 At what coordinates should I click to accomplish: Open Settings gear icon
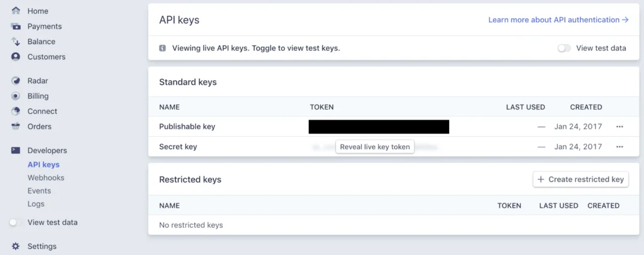coord(16,246)
